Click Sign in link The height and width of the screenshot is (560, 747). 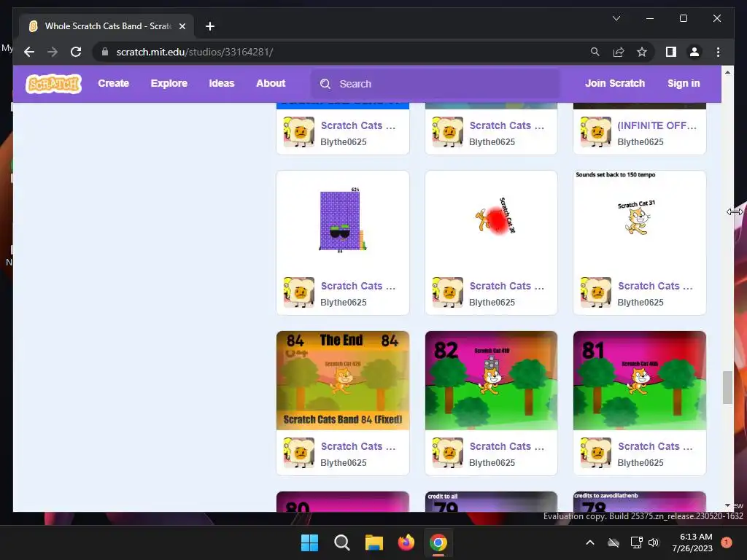pos(684,83)
